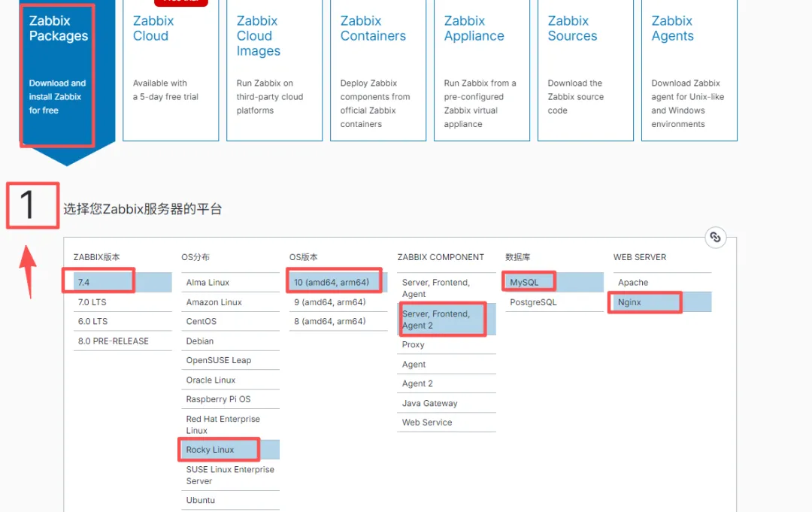Choose OS version 8 (amd64, arm64)

pyautogui.click(x=338, y=322)
